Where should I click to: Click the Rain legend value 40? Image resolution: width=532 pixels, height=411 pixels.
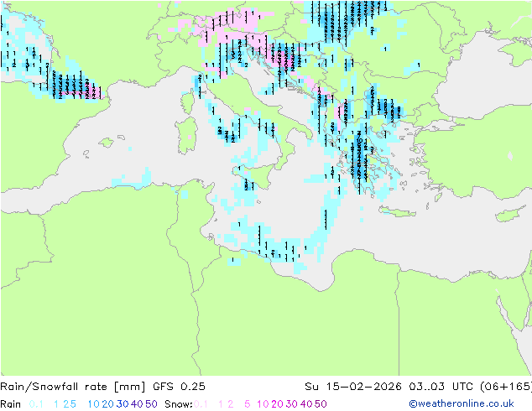(x=137, y=404)
